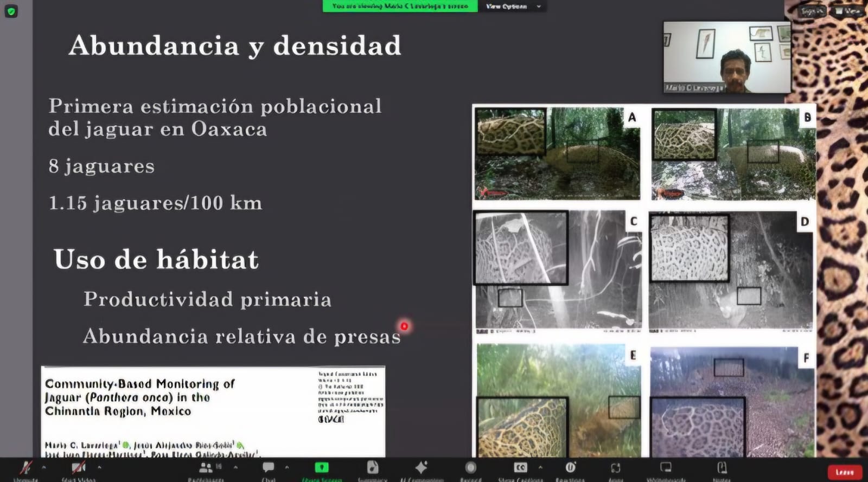The image size is (868, 482).
Task: Open the Notes icon
Action: coord(722,468)
